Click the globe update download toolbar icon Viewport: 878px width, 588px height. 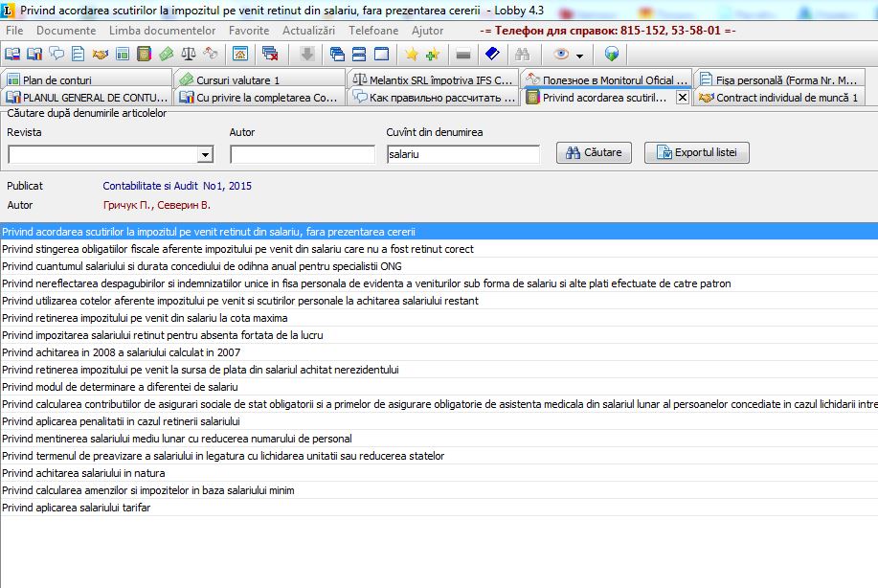[x=612, y=55]
